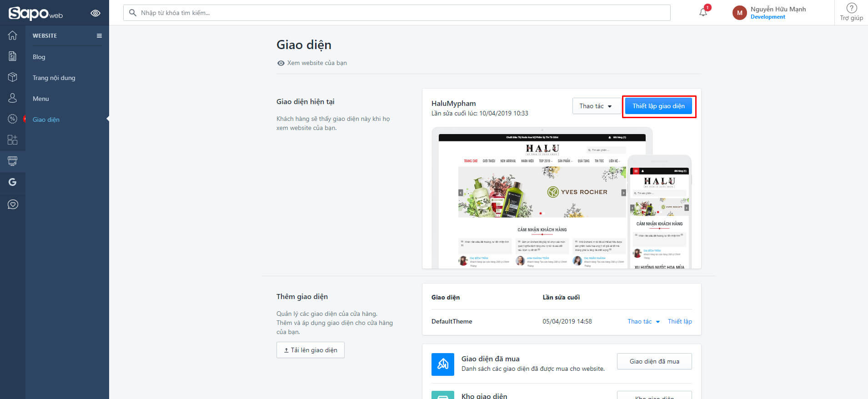
Task: Click the magnifier icon in search bar
Action: point(133,13)
